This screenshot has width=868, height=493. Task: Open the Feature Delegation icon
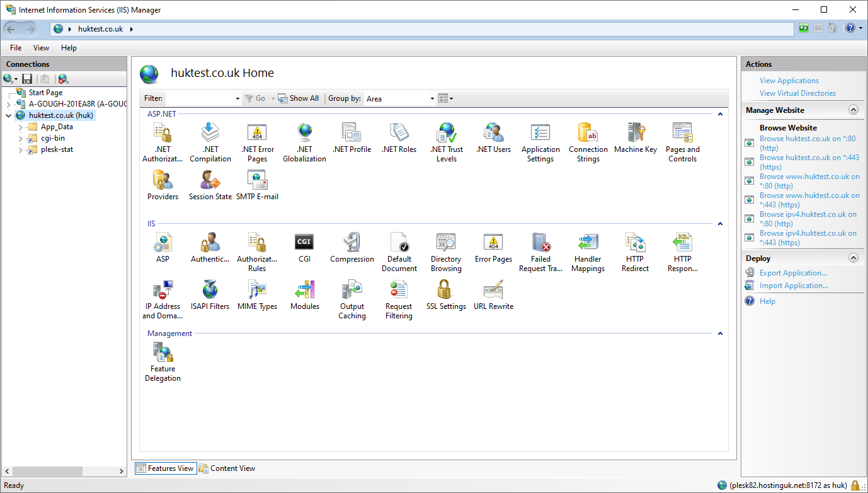[x=163, y=362]
